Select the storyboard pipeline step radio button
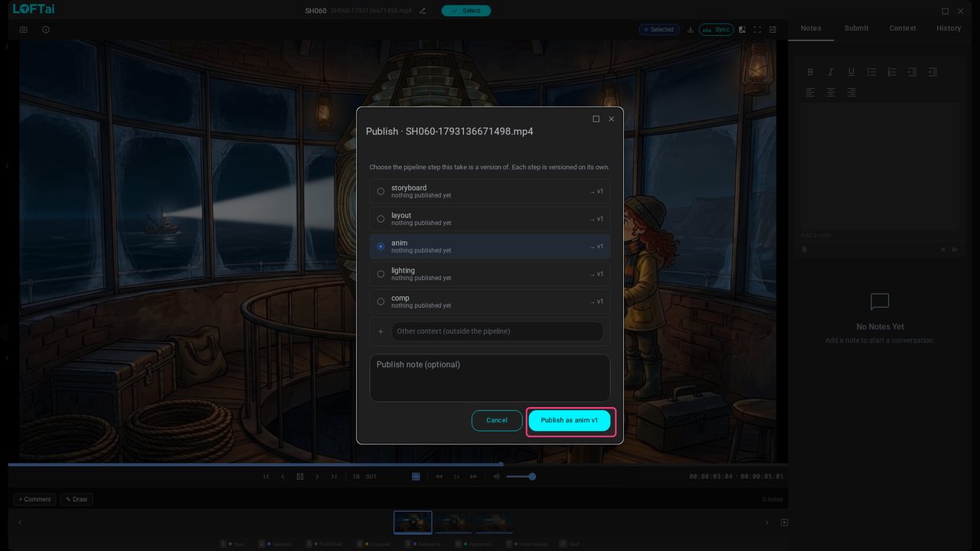980x551 pixels. tap(381, 191)
